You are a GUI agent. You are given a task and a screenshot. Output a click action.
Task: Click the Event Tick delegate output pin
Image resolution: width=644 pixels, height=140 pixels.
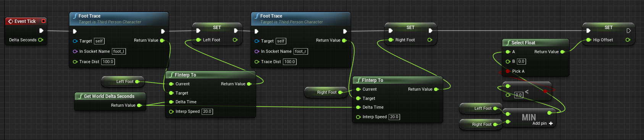(44, 21)
